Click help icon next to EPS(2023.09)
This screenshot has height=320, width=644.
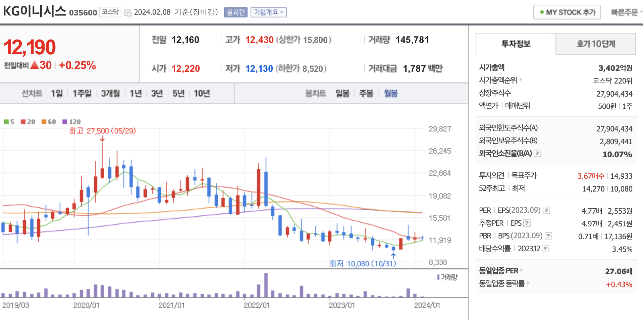coord(546,210)
